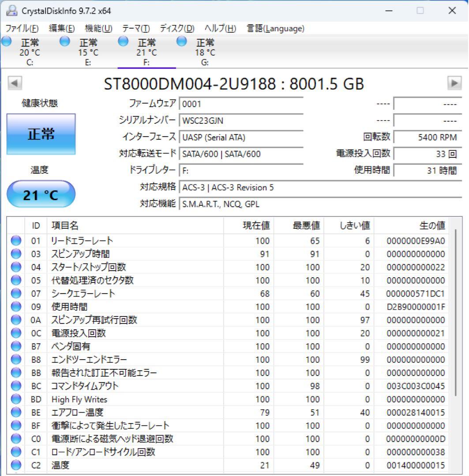Open the ディスク dropdown menu
The height and width of the screenshot is (476, 469).
coord(176,28)
